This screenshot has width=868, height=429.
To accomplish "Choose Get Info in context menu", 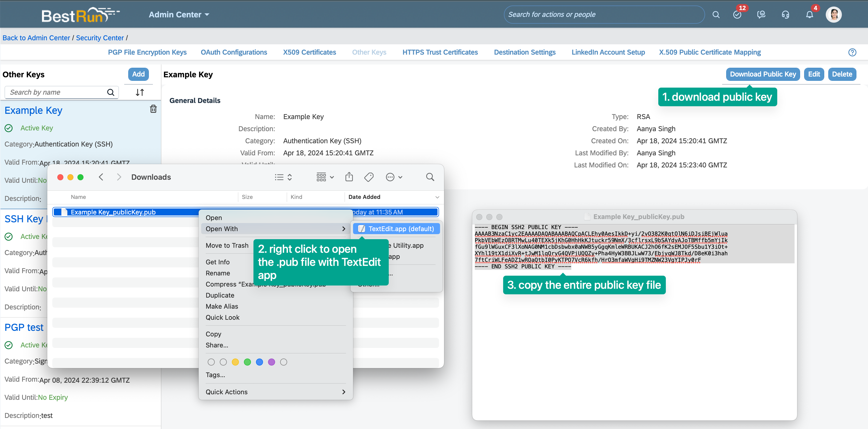I will (218, 262).
